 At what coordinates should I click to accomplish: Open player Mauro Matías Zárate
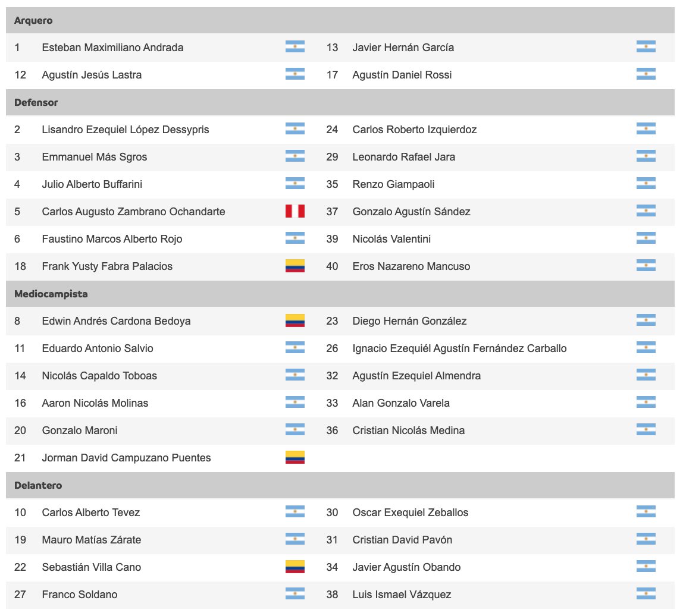point(92,540)
